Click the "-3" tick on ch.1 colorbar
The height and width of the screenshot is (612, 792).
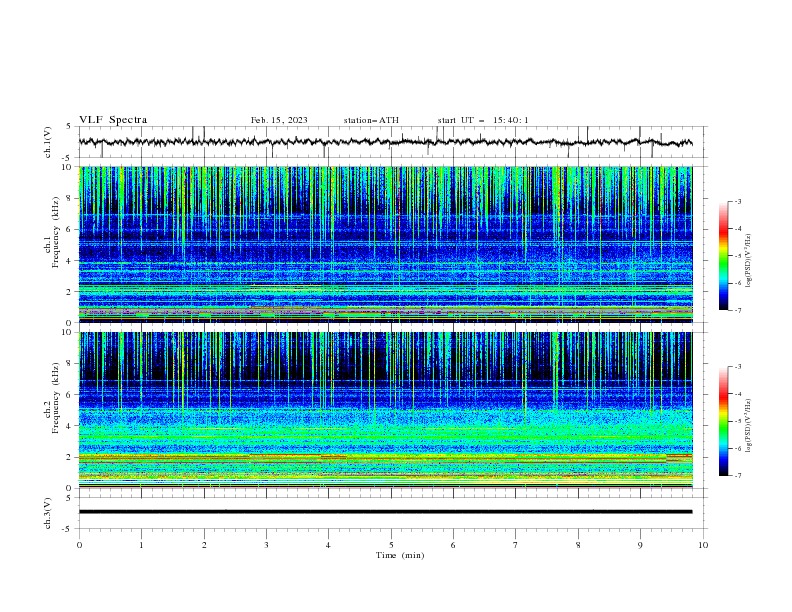pyautogui.click(x=737, y=201)
